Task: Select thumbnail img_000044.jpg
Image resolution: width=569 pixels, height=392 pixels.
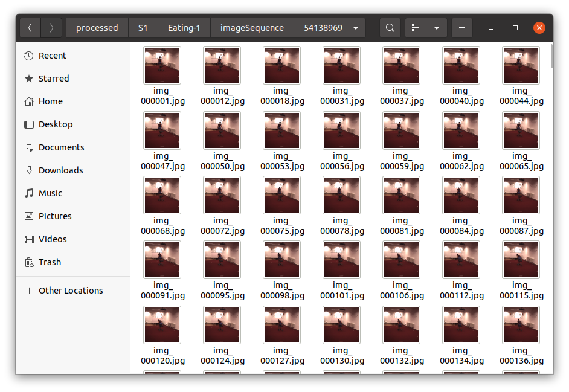Action: point(521,65)
